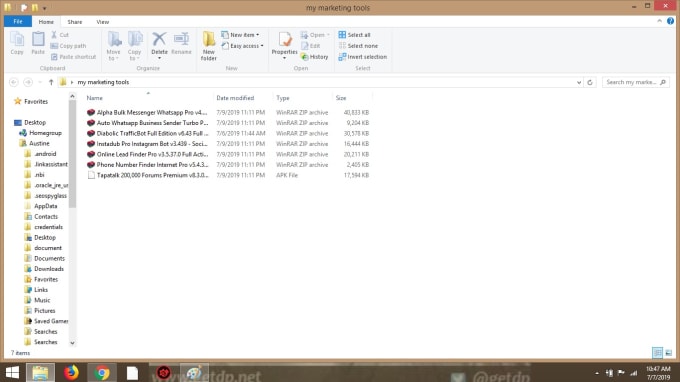This screenshot has height=382, width=680.
Task: Click the Up one level arrow
Action: point(51,82)
